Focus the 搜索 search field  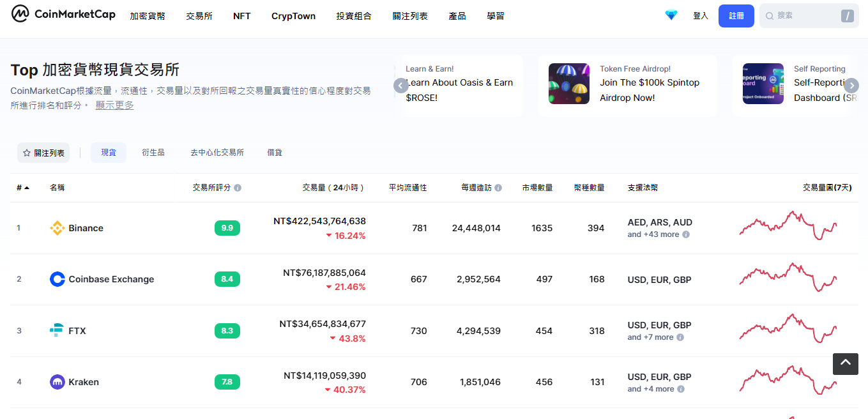[x=809, y=16]
